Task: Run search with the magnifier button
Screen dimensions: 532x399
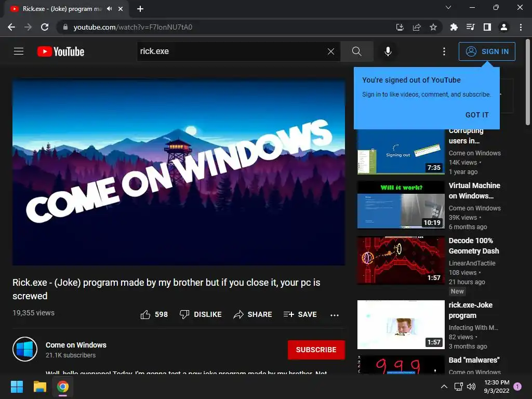Action: click(x=356, y=51)
